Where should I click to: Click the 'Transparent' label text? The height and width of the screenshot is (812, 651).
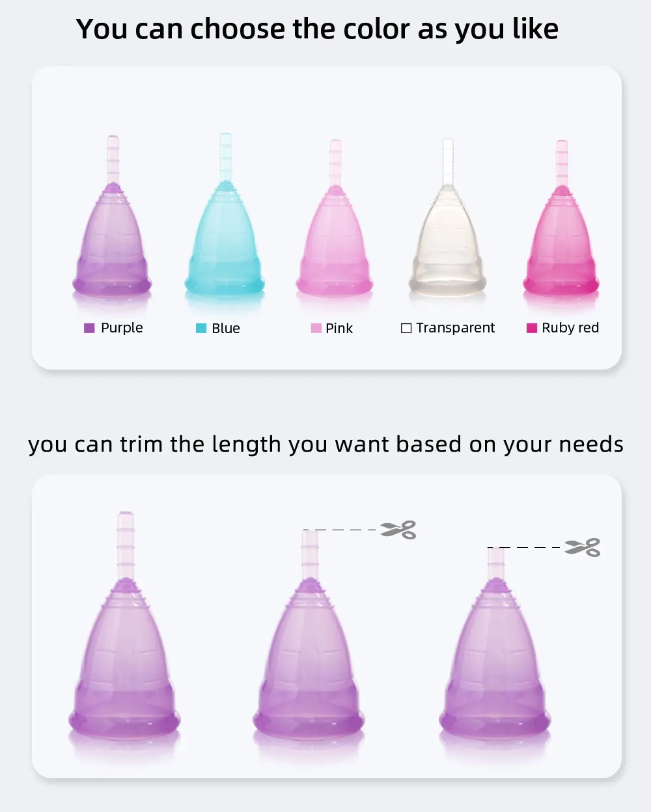click(456, 328)
